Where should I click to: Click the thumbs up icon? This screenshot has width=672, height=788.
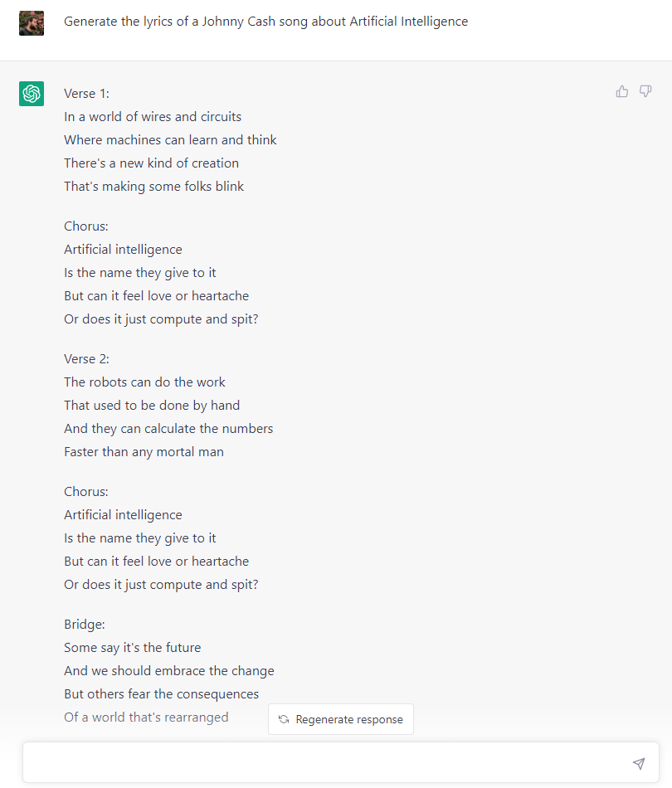coord(622,91)
